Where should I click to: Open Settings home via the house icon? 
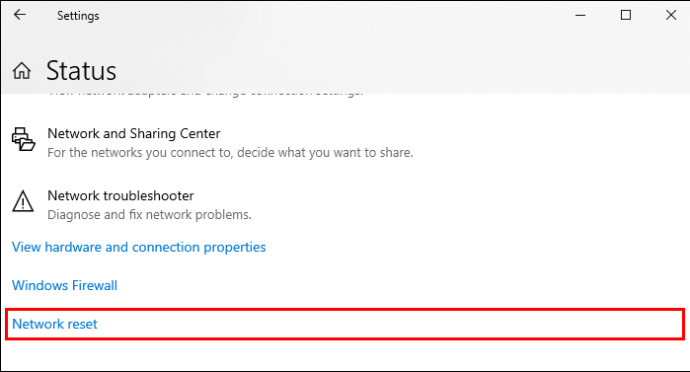click(x=22, y=70)
